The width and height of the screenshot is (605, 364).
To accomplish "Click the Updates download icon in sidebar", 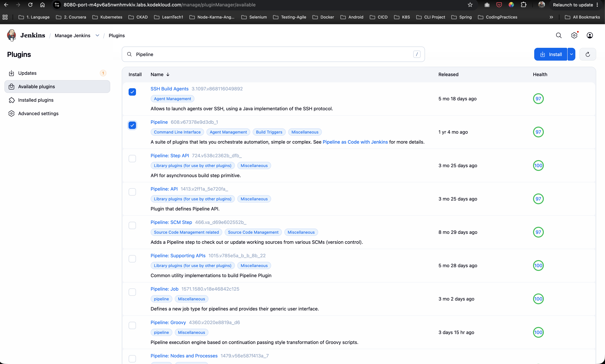I will 11,73.
